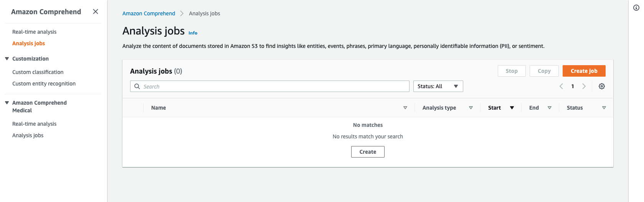Open the Info link beside heading
This screenshot has width=644, height=202.
click(193, 33)
